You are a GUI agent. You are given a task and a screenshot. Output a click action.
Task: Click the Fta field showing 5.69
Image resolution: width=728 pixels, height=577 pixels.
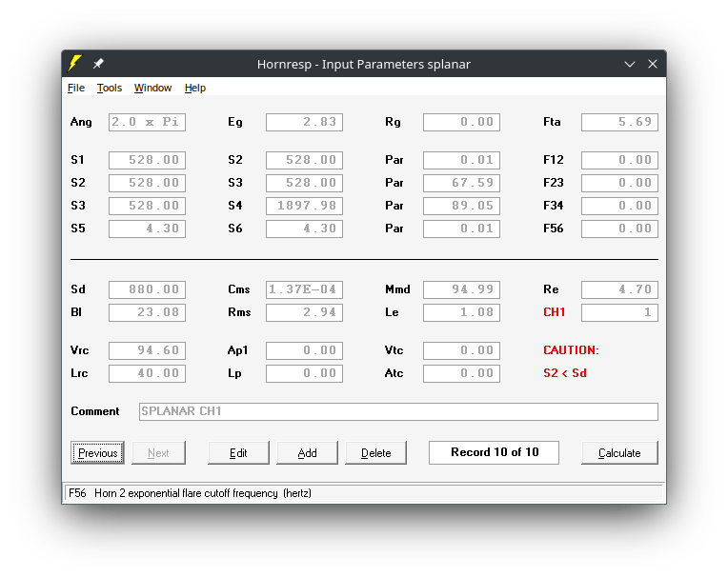pyautogui.click(x=619, y=122)
